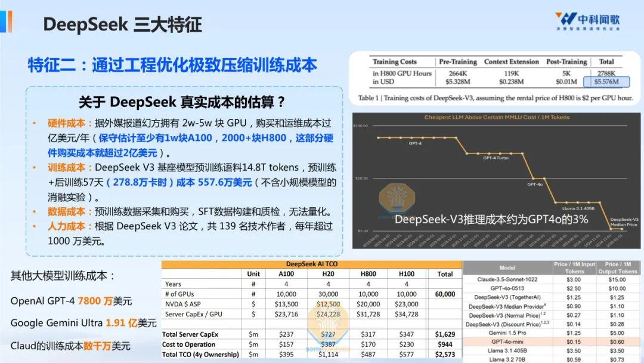Click the "2664K" pre-training hours cell
This screenshot has width=644, height=363.
[458, 73]
